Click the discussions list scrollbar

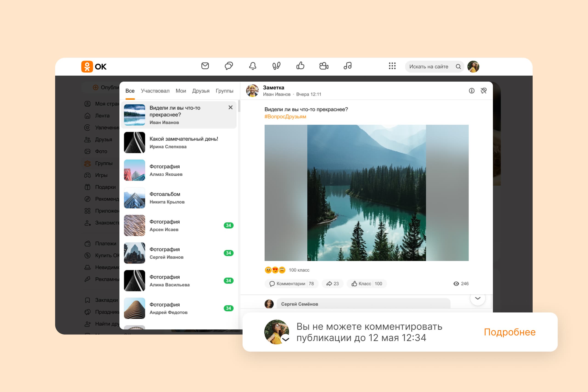[239, 106]
